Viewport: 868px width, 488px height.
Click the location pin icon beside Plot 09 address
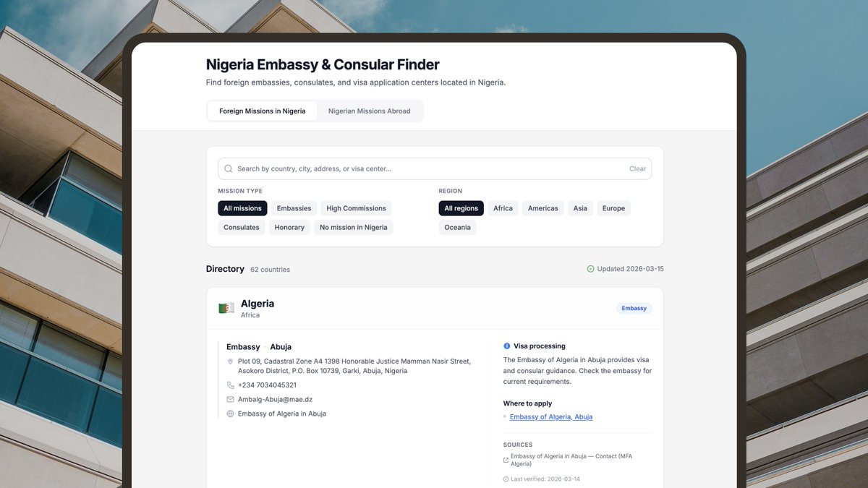tap(230, 361)
